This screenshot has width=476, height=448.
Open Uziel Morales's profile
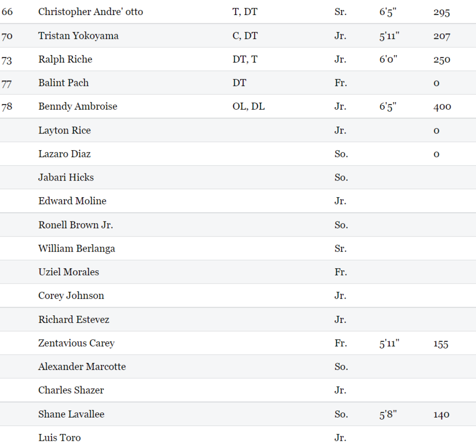[x=68, y=272]
